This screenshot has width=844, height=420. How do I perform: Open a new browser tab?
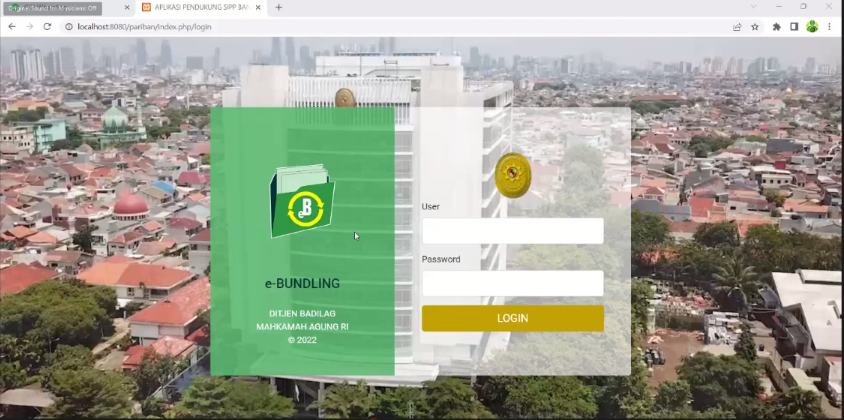pos(279,7)
